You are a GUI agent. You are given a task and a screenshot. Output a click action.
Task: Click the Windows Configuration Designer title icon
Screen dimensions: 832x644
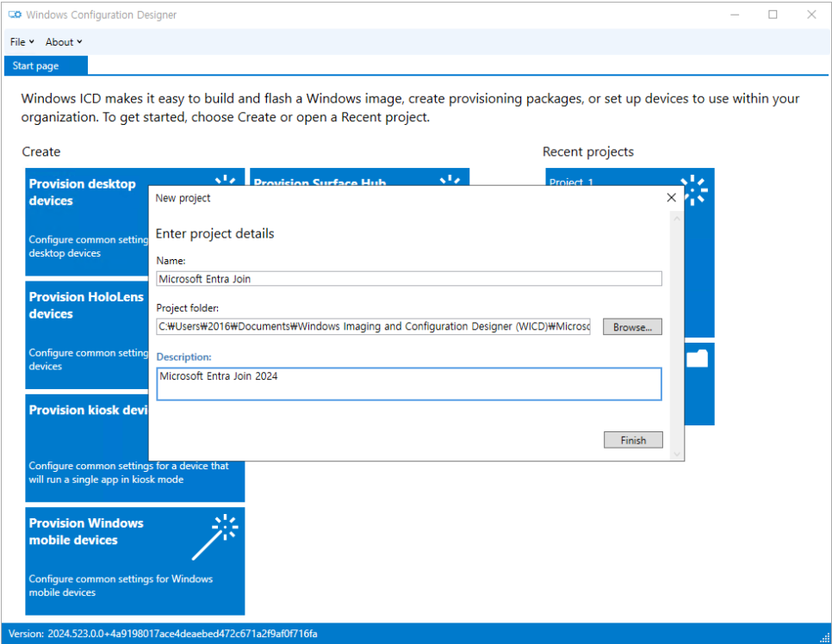click(15, 15)
